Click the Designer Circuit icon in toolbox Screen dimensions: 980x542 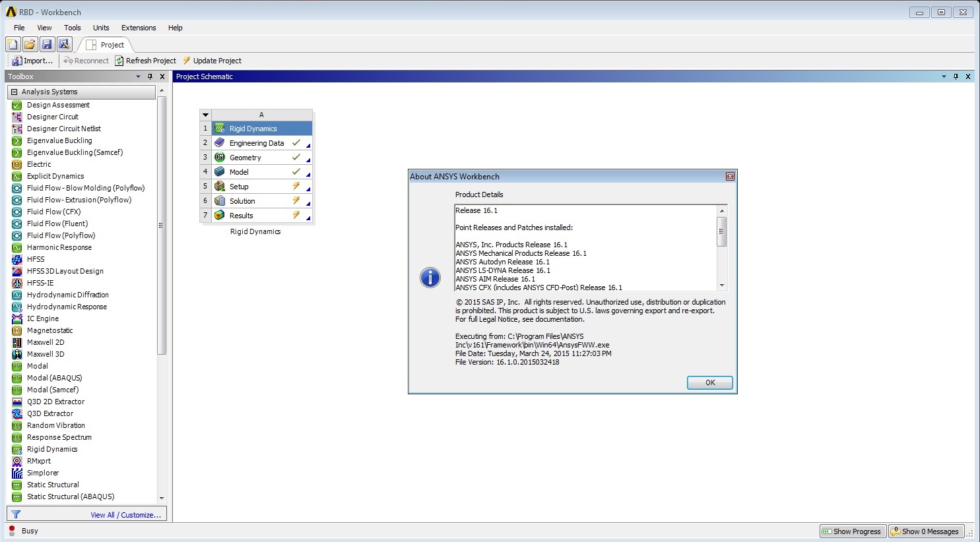(x=17, y=117)
